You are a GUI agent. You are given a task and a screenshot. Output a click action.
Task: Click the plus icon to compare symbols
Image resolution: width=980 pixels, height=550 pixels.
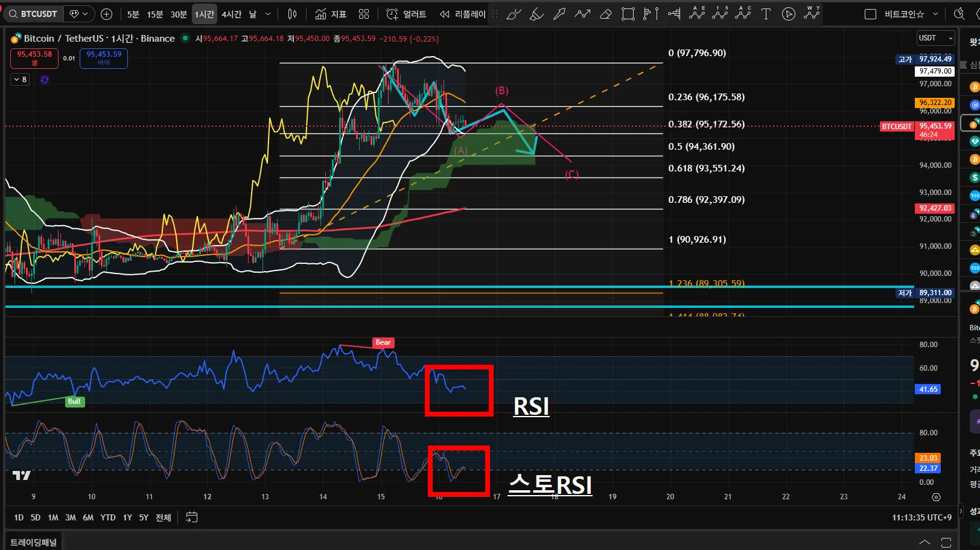pos(107,14)
